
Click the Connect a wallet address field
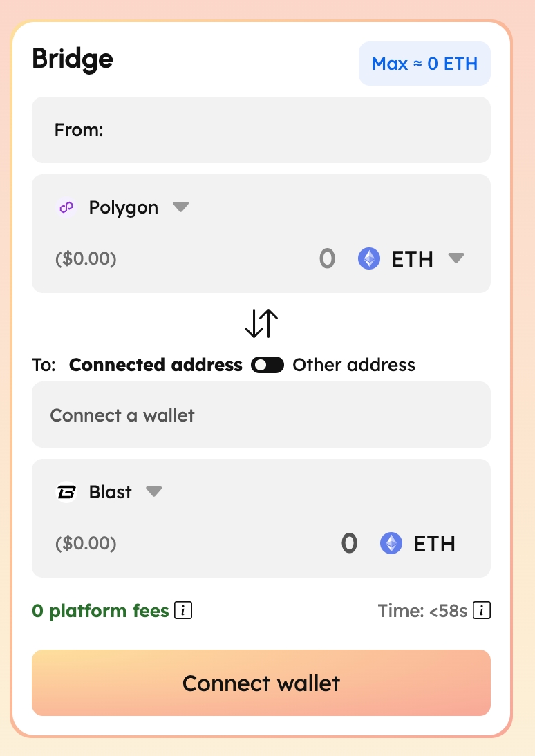coord(261,415)
